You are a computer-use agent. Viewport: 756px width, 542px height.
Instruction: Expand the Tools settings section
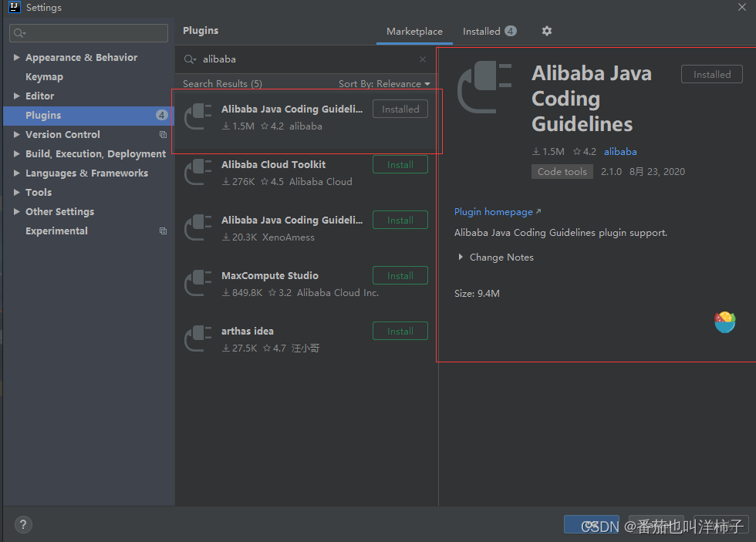click(x=16, y=192)
